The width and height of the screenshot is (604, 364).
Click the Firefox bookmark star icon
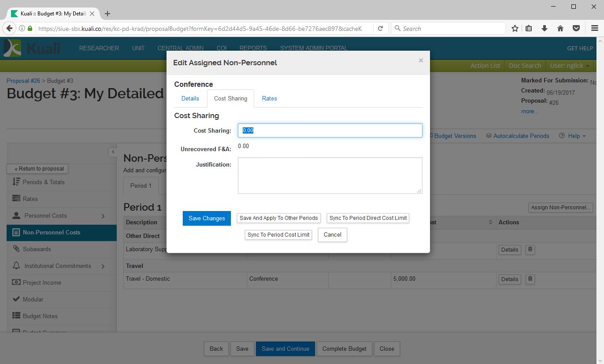click(515, 29)
